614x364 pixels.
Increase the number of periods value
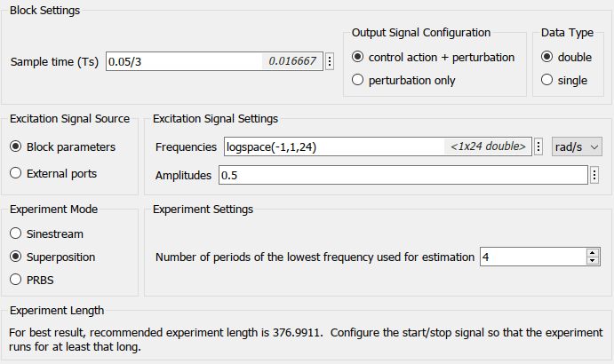593,252
